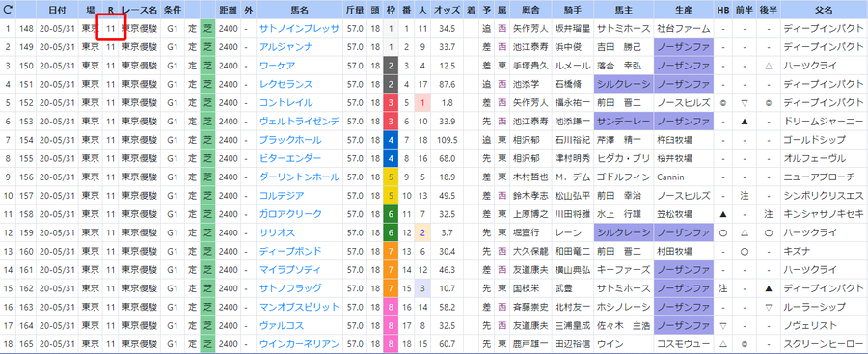Open horse link ダーリントンホール
Screen dimensions: 868x354
click(x=300, y=177)
